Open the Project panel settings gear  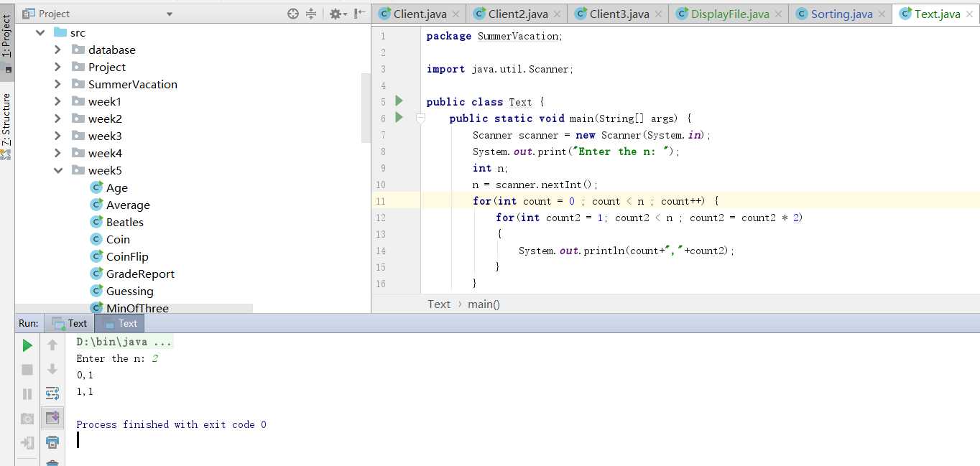click(337, 14)
